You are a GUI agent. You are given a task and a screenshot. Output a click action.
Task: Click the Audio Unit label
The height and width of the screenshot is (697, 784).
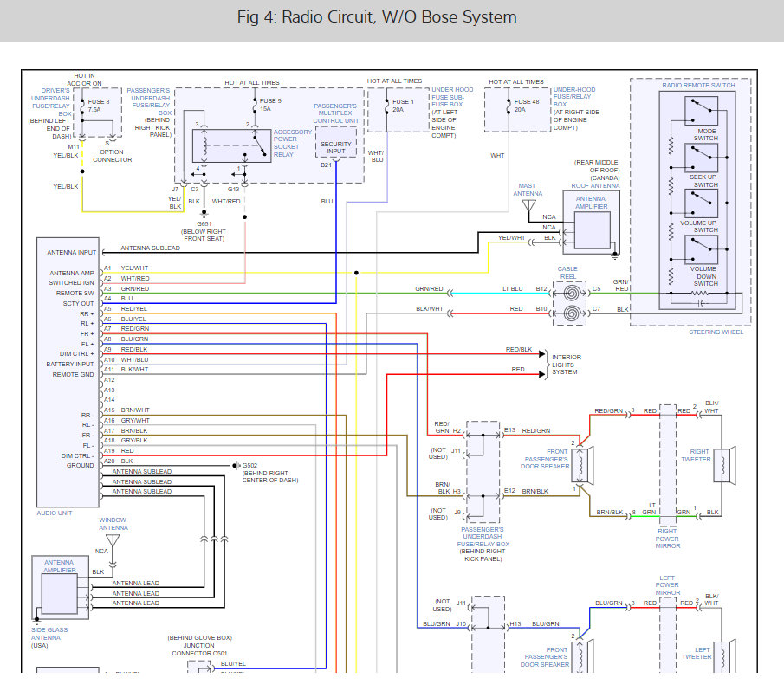tap(54, 513)
